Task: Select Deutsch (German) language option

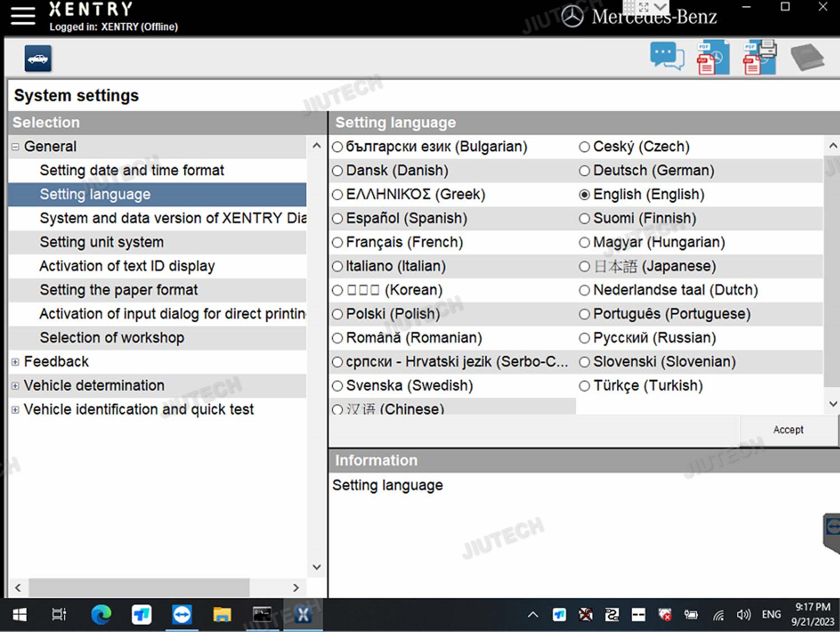Action: click(585, 171)
